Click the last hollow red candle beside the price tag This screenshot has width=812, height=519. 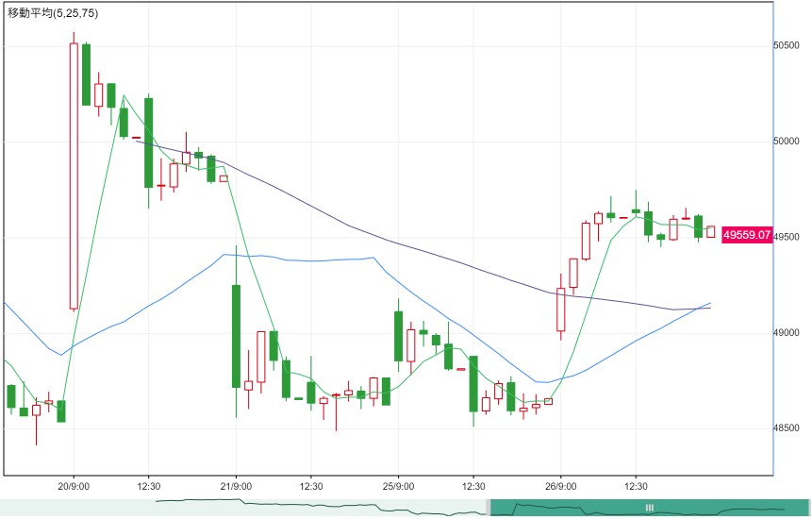tap(710, 231)
